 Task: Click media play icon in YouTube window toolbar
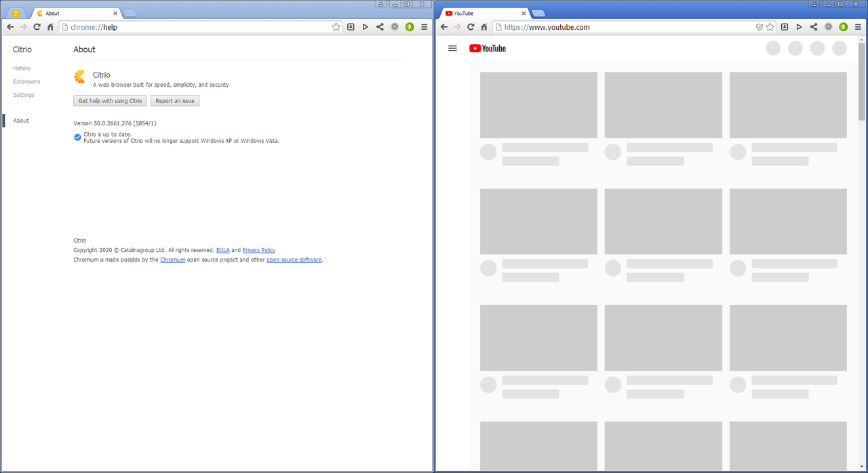(x=799, y=27)
